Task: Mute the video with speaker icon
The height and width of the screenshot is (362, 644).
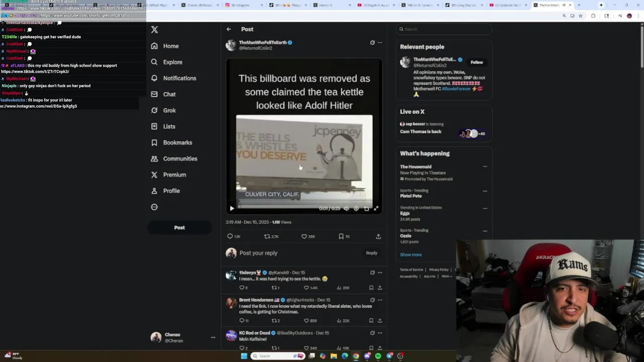Action: (346, 208)
